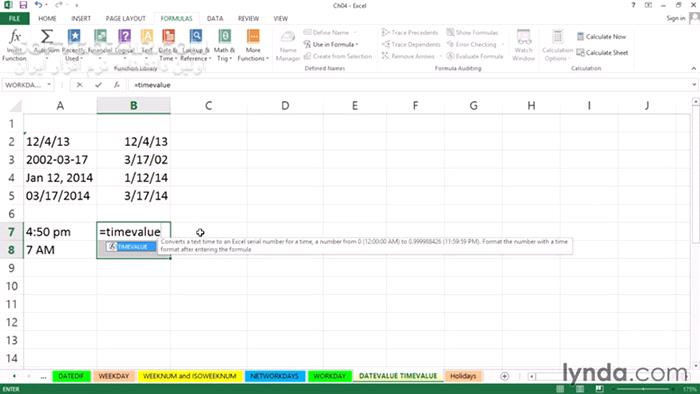Switch to PAGE LAYOUT ribbon tab

[125, 18]
